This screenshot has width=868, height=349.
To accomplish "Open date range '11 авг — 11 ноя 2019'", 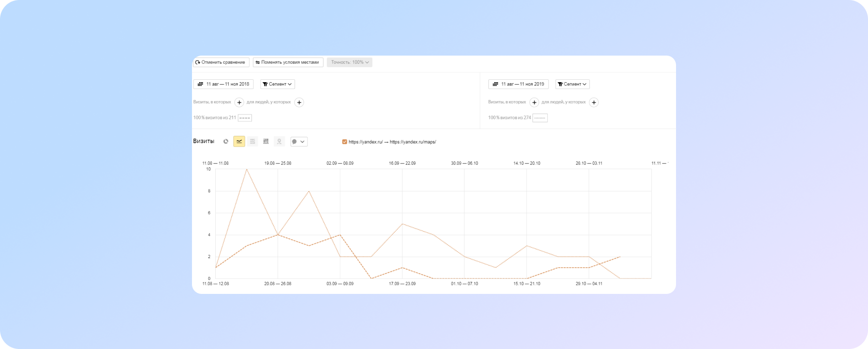I will (518, 84).
